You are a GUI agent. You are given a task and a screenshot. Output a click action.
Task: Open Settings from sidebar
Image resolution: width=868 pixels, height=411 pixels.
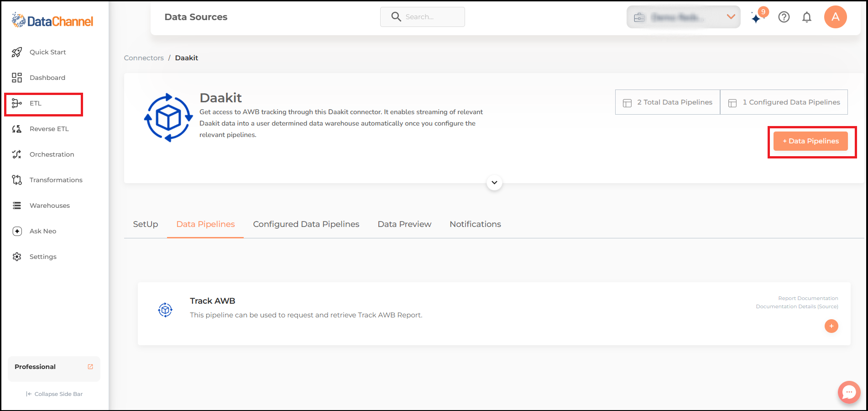[43, 257]
